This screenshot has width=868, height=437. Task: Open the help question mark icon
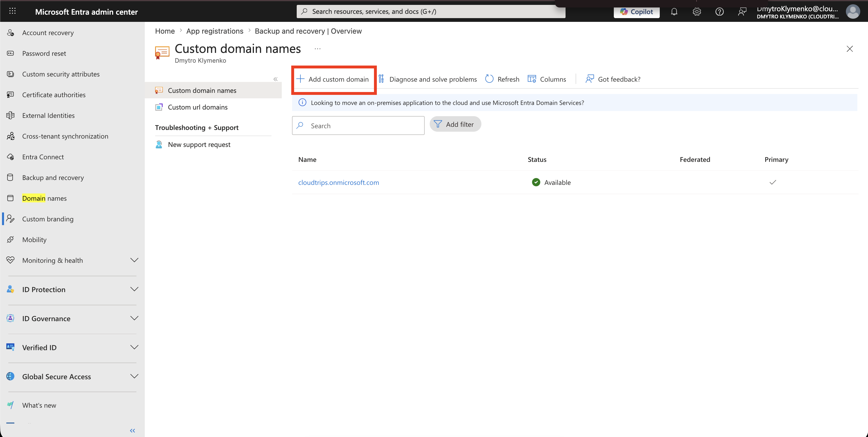(x=720, y=12)
